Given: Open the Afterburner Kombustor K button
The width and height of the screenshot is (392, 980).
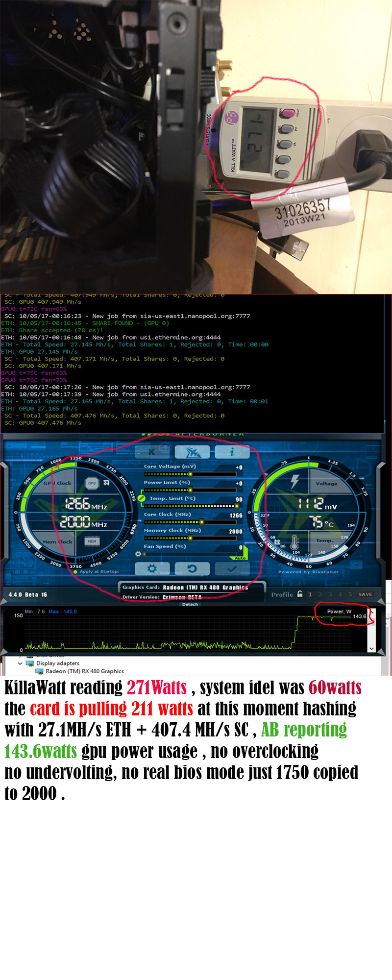Looking at the screenshot, I should (152, 451).
